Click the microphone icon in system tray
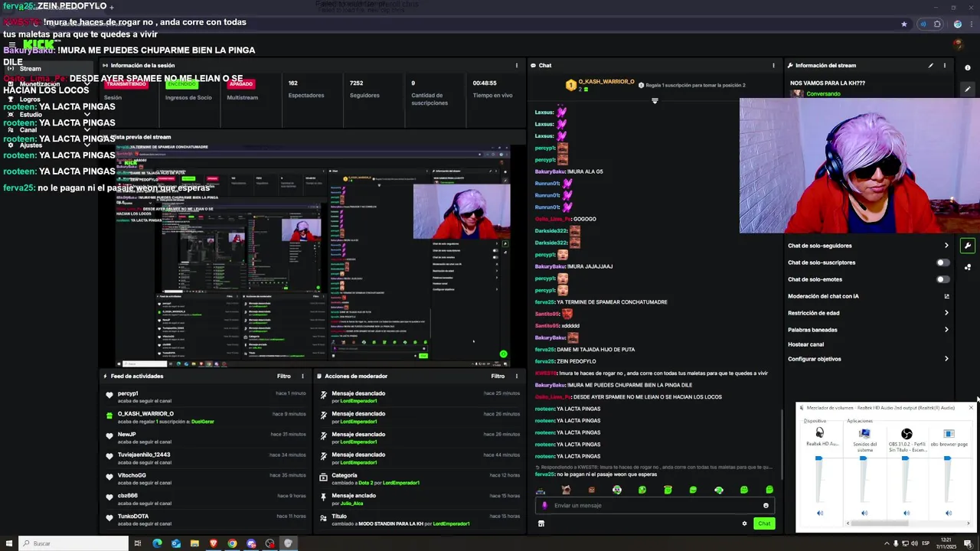Screen dimensions: 980x551 tap(896, 543)
